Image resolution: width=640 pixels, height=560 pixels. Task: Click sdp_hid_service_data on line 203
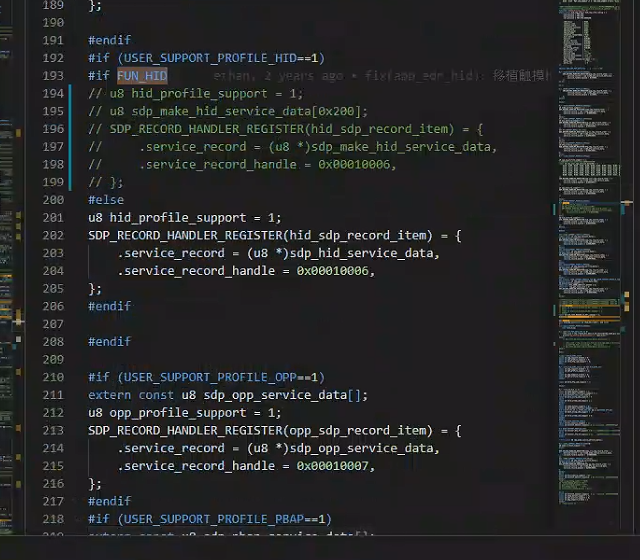pyautogui.click(x=362, y=253)
